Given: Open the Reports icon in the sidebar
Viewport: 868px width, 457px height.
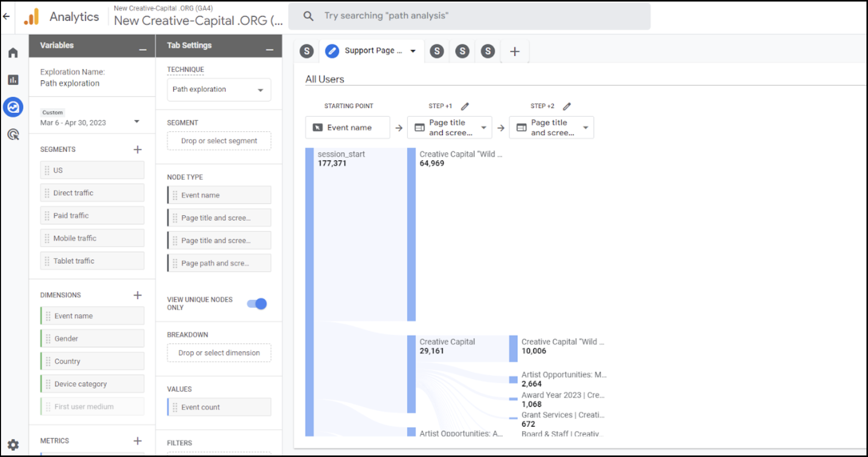Looking at the screenshot, I should tap(13, 80).
